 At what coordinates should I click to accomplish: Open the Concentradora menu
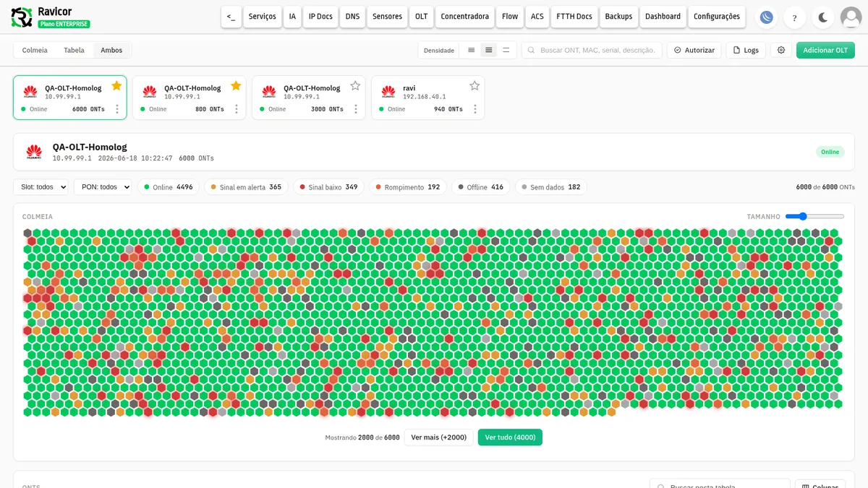tap(465, 17)
